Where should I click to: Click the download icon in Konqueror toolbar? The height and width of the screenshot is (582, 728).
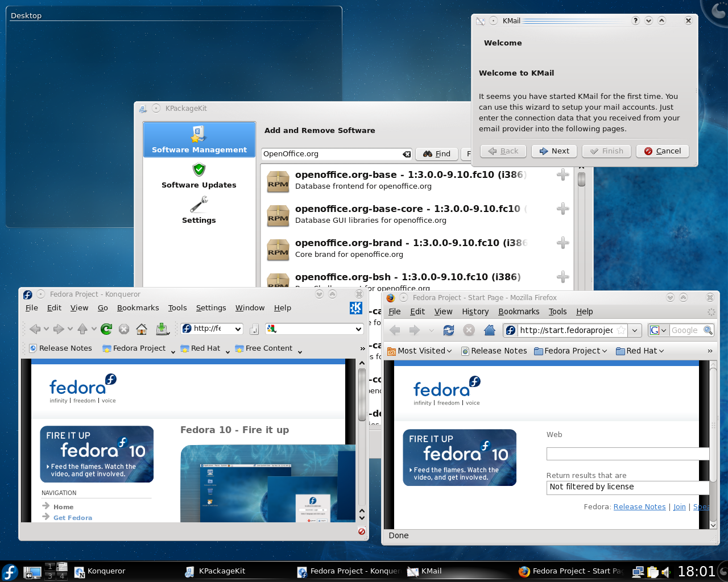tap(162, 329)
